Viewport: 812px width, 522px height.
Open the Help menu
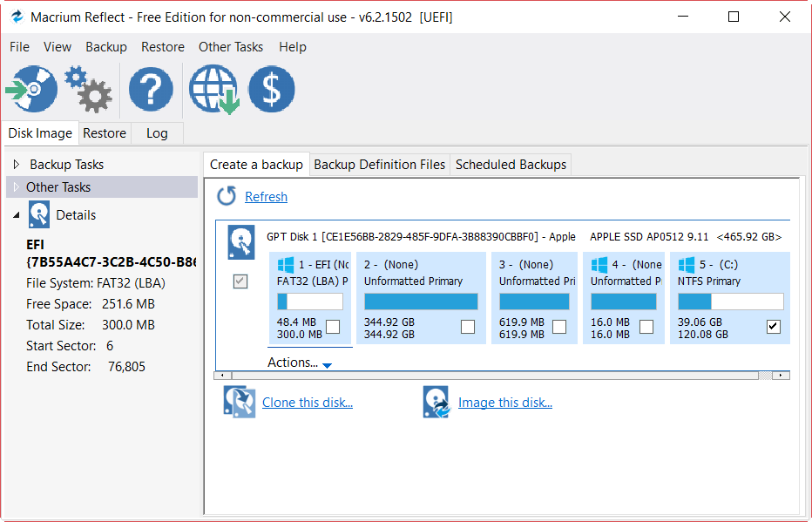(293, 46)
